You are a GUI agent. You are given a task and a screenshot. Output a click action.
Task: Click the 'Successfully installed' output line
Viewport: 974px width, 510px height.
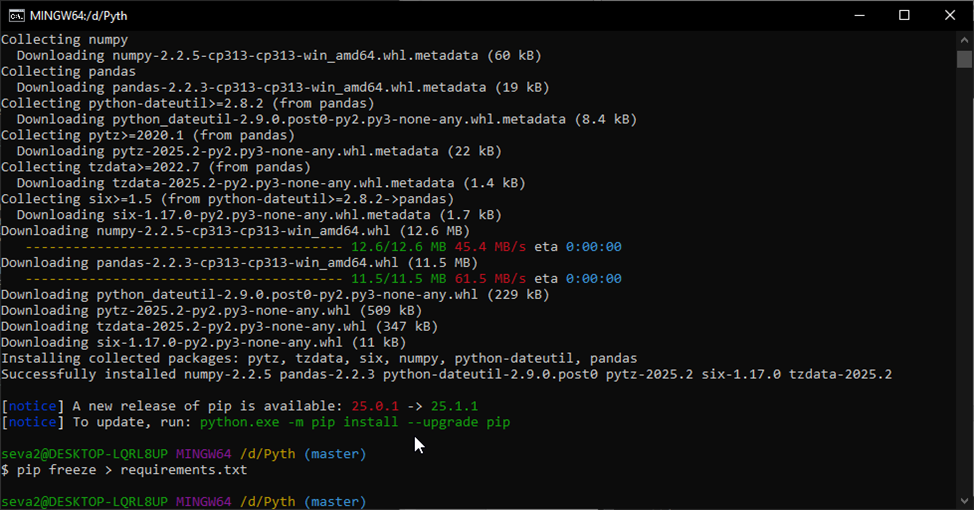[x=446, y=374]
